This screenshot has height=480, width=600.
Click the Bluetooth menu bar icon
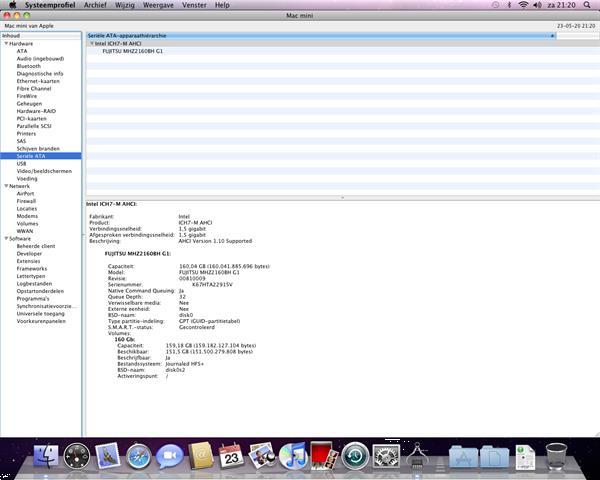tap(509, 5)
